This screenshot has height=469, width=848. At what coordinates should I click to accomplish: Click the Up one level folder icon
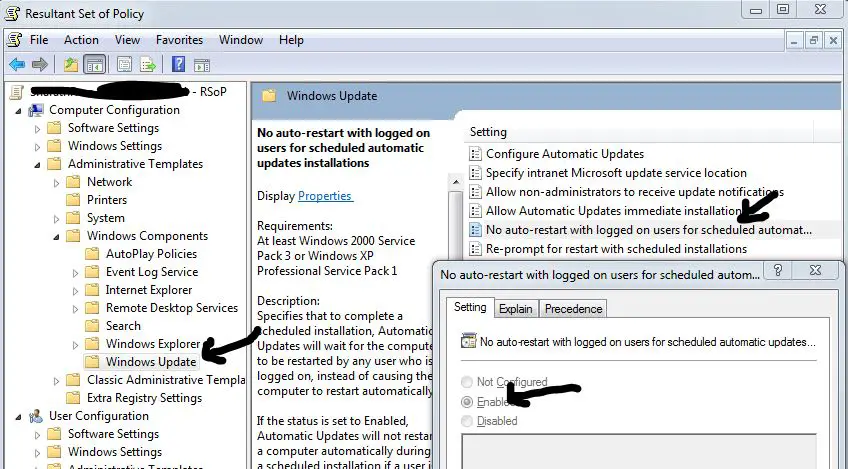[71, 65]
